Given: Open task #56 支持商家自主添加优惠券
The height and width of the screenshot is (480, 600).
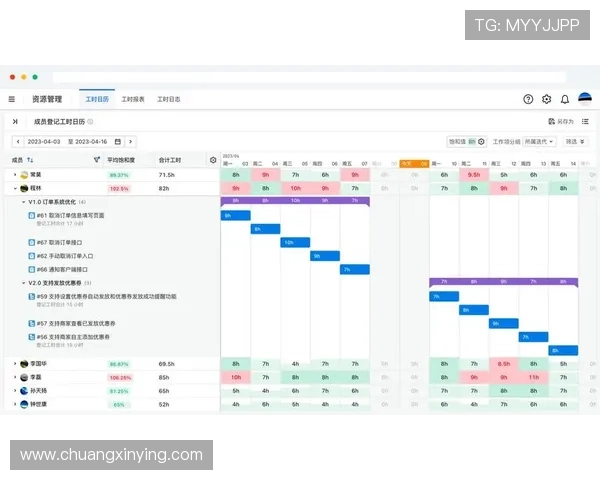Looking at the screenshot, I should [73, 337].
